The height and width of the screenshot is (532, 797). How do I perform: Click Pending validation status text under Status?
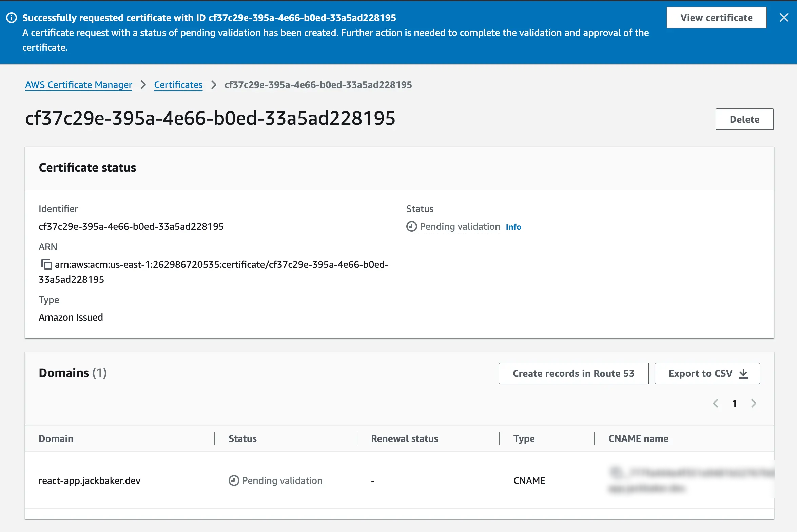(460, 227)
